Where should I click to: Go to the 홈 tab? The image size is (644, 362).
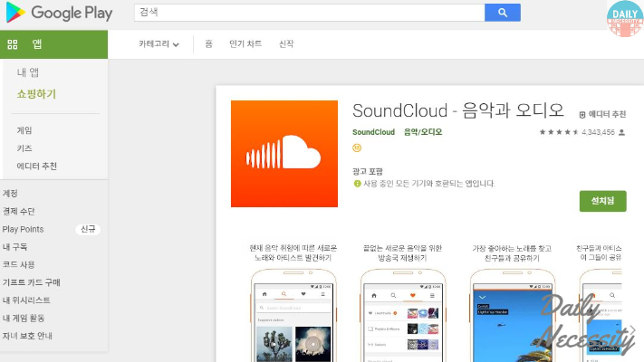[208, 44]
